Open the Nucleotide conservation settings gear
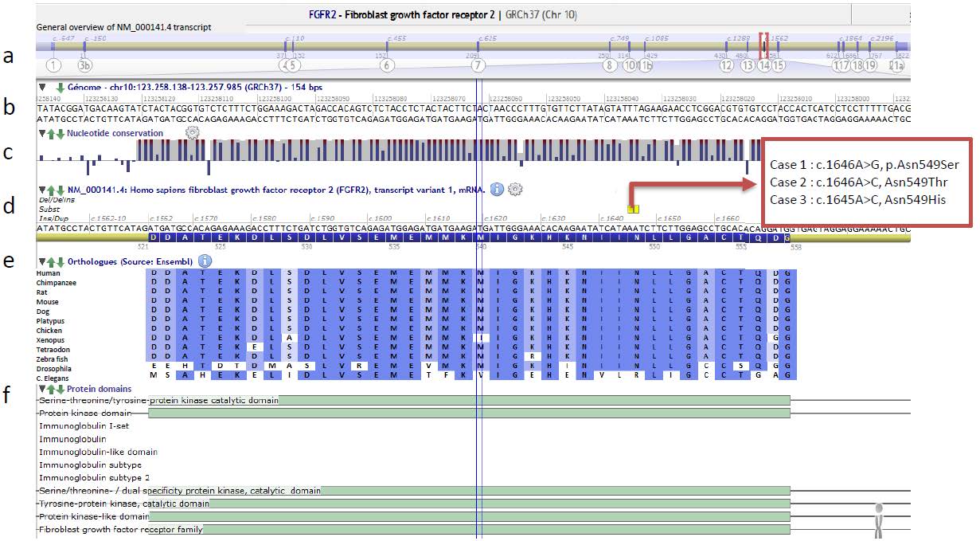Viewport: 980px width, 541px height. [192, 133]
